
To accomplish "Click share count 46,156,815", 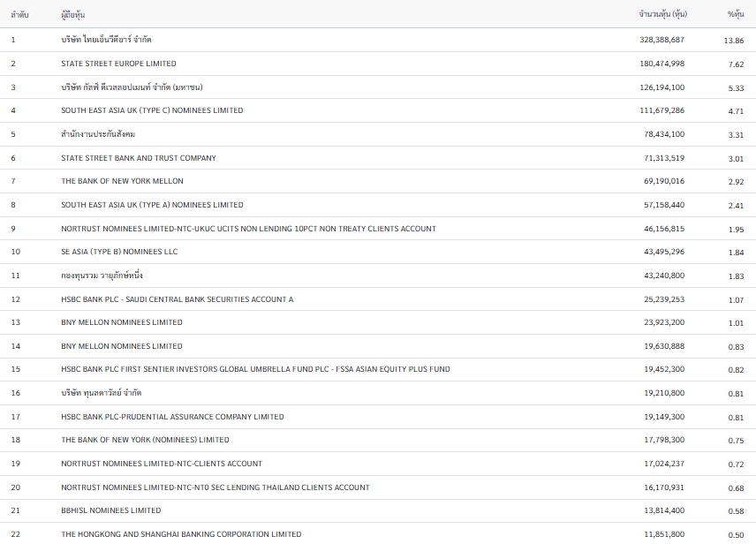I will pyautogui.click(x=664, y=229).
